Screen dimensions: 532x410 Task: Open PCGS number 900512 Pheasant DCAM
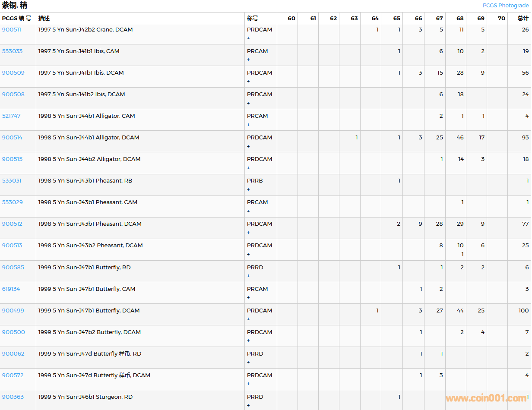(12, 224)
